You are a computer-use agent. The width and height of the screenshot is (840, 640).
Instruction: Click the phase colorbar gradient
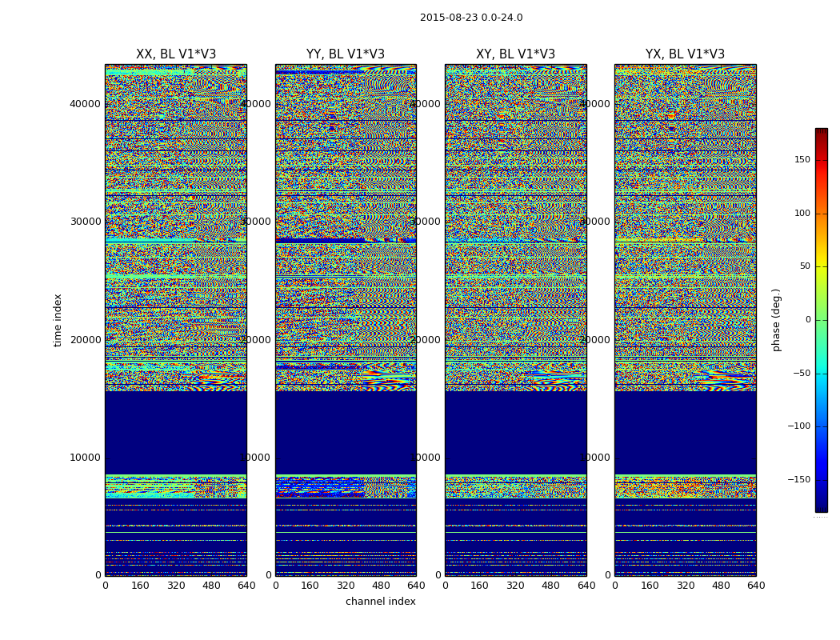821,320
